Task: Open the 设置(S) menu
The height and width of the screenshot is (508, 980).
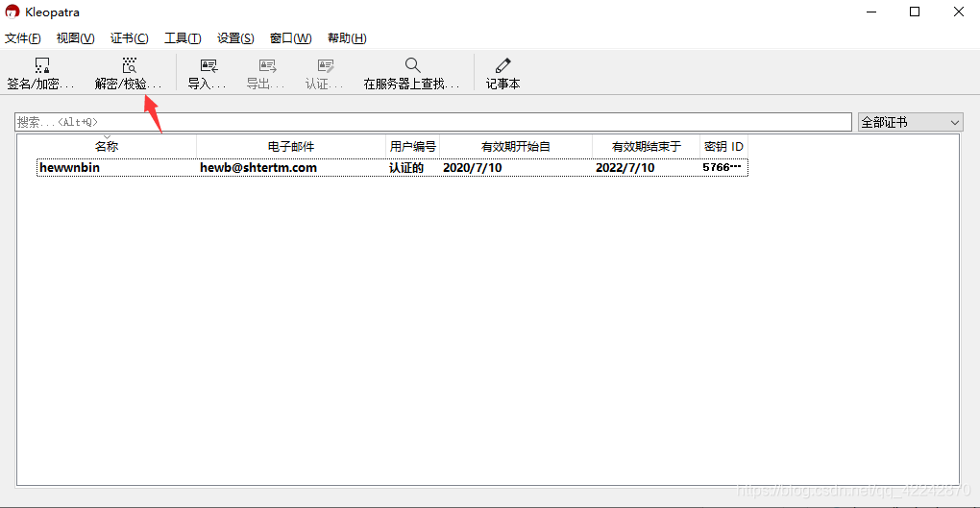Action: click(235, 38)
